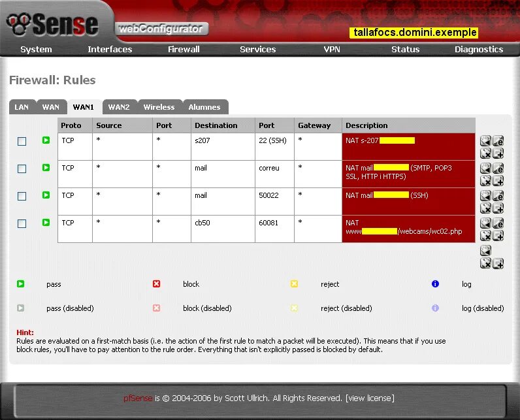The width and height of the screenshot is (520, 420).
Task: Open the Interfaces menu
Action: pyautogui.click(x=110, y=50)
